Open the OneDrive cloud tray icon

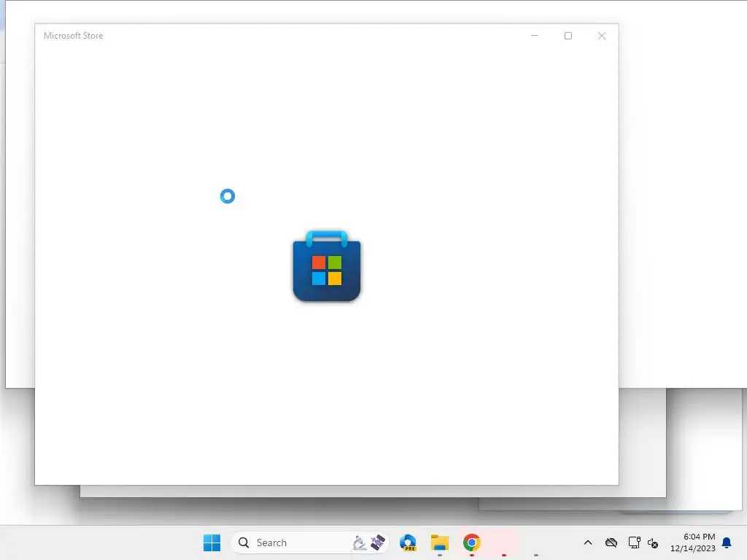(611, 542)
